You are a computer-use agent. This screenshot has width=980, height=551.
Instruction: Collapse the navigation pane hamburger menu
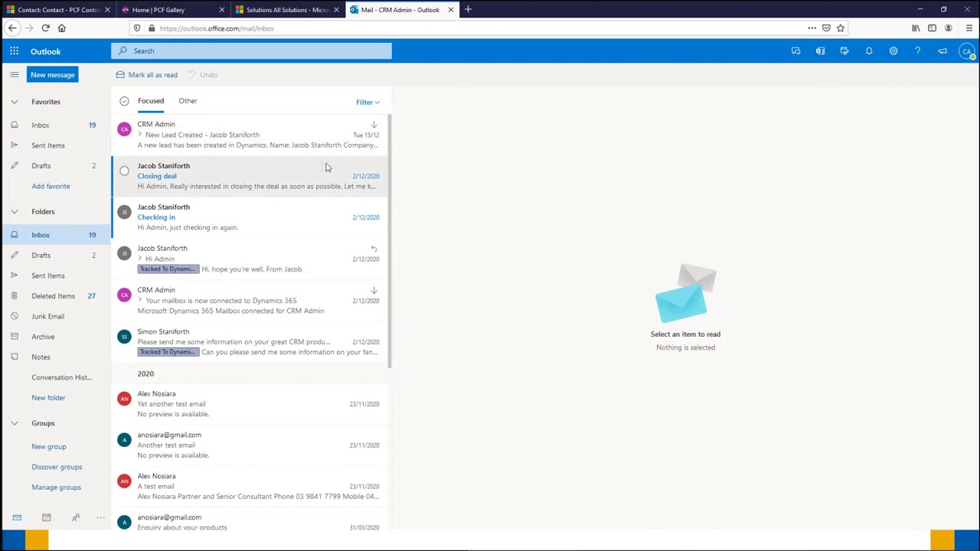click(14, 74)
